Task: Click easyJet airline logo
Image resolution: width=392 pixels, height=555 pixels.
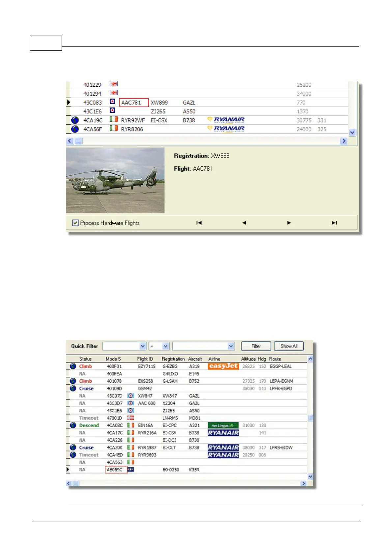Action: pos(223,366)
